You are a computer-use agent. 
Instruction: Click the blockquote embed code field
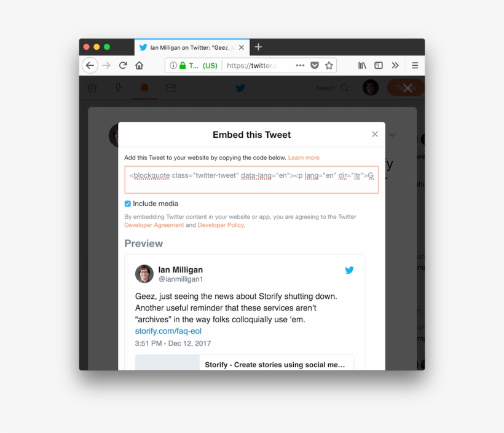click(251, 180)
